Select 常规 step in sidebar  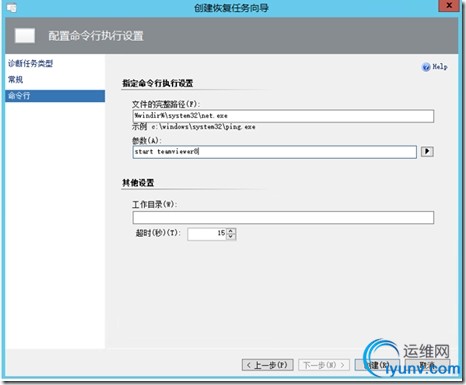tap(15, 79)
